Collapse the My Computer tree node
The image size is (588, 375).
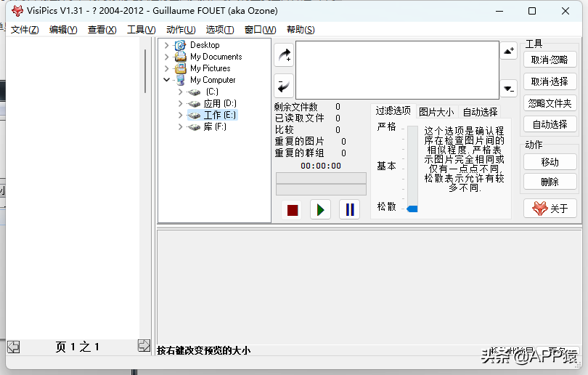167,80
